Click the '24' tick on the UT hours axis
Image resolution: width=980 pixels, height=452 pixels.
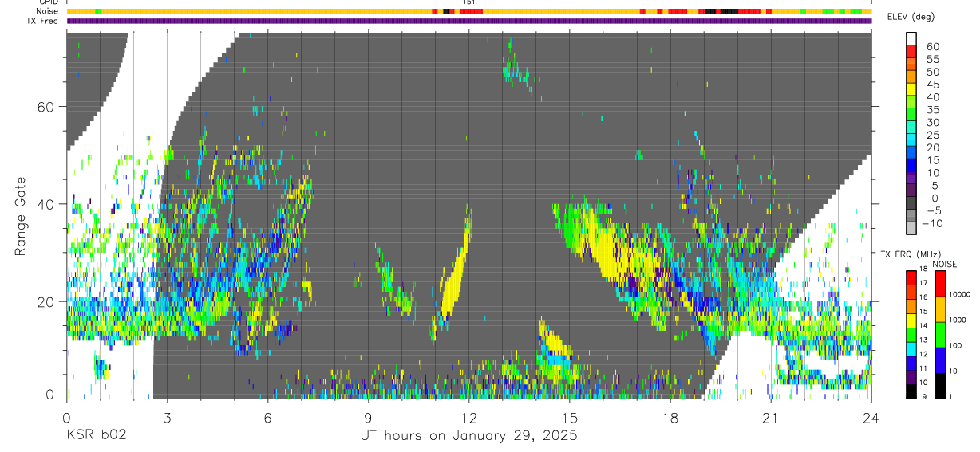tap(871, 417)
